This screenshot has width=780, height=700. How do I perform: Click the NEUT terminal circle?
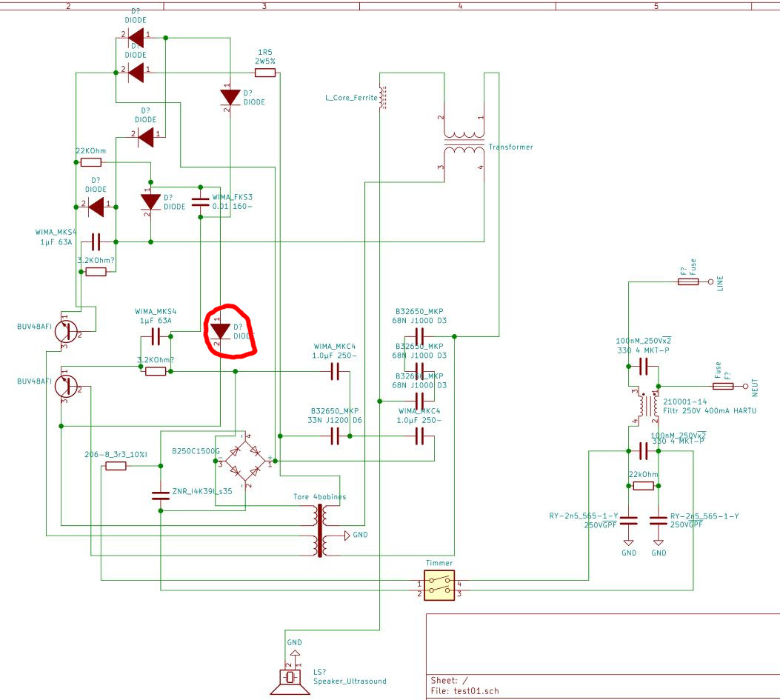tap(745, 386)
